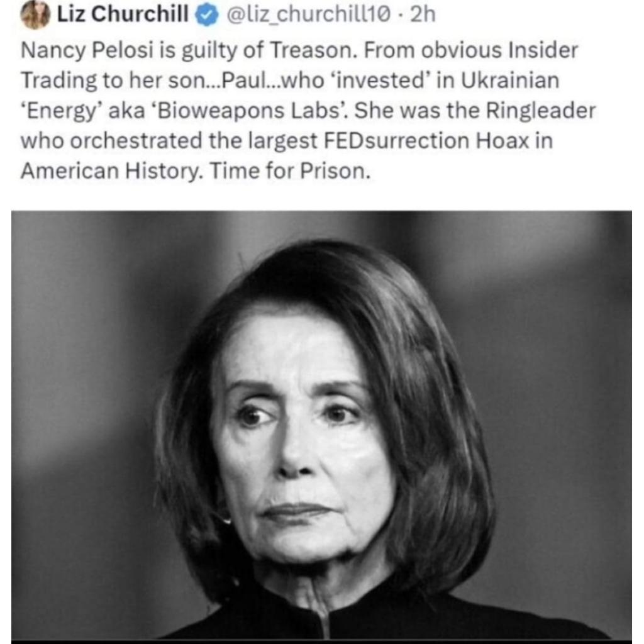Click the word Ukrainian in the tweet
This screenshot has height=644, width=644.
pos(509,80)
